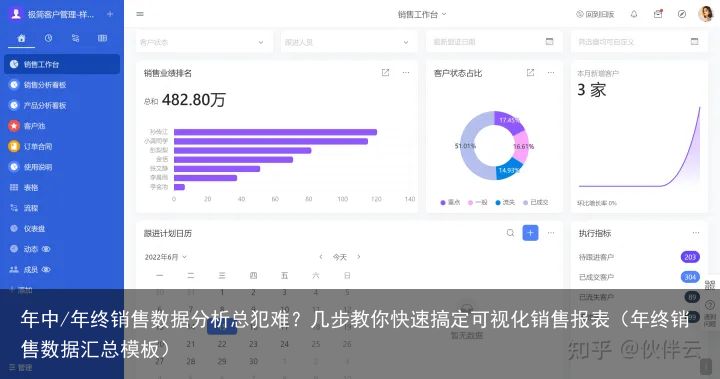This screenshot has width=720, height=379.
Task: Open 销售业绩排名 chart in expanded view
Action: (385, 73)
